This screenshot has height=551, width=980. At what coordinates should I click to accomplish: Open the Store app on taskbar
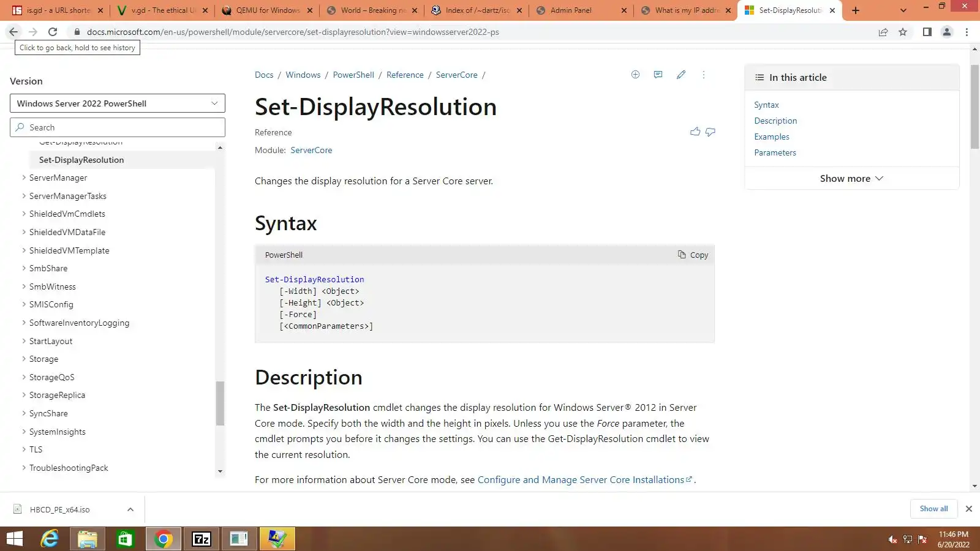coord(125,539)
